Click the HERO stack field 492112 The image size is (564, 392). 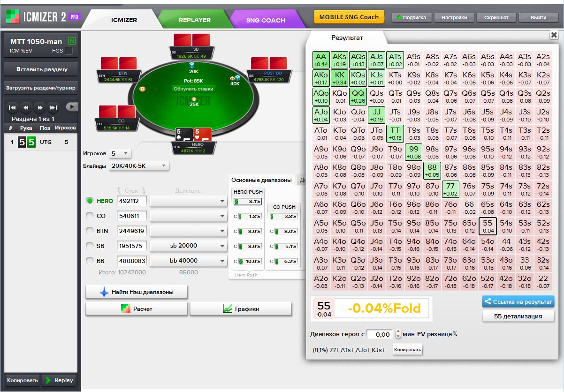tap(132, 201)
